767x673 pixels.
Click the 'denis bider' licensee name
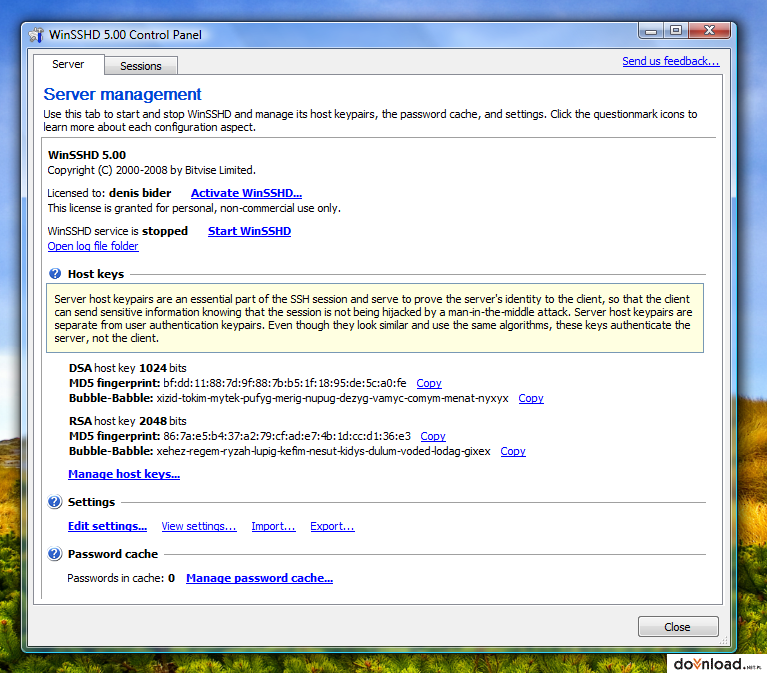(140, 193)
